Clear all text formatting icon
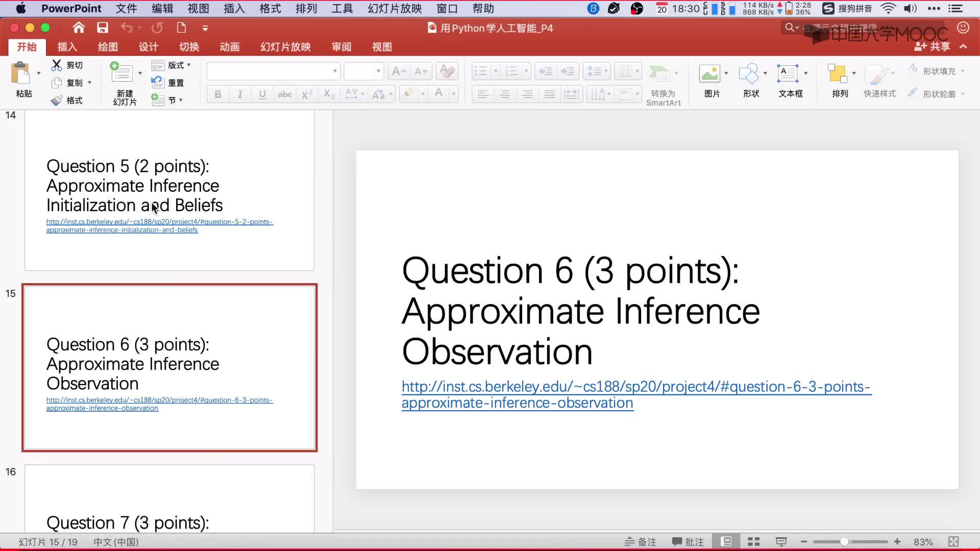 point(447,71)
